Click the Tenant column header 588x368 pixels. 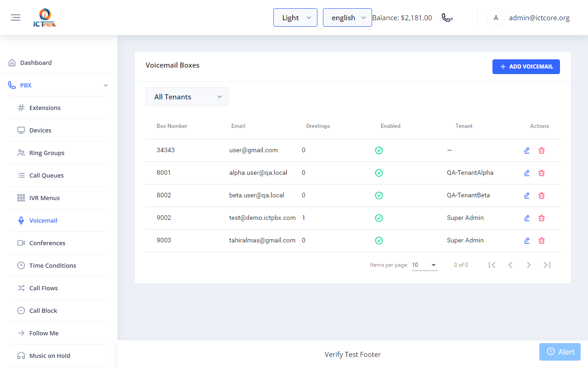(x=464, y=126)
